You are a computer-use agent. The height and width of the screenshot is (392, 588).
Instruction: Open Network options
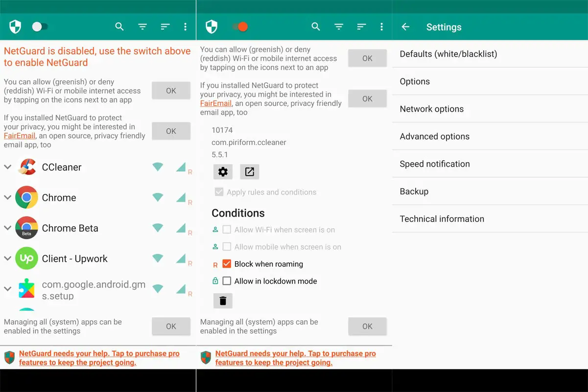(x=490, y=109)
